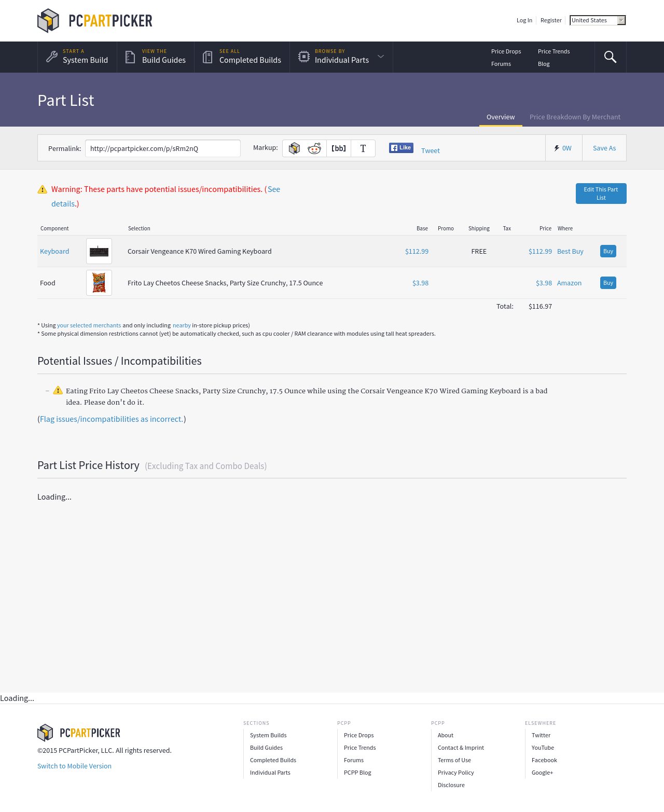Open the Cheetos product thumbnail
Viewport: 664px width, 812px height.
click(99, 283)
